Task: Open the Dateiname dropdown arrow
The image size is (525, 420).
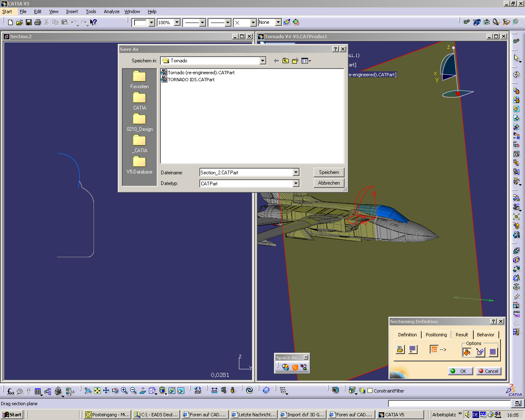Action: tap(296, 173)
